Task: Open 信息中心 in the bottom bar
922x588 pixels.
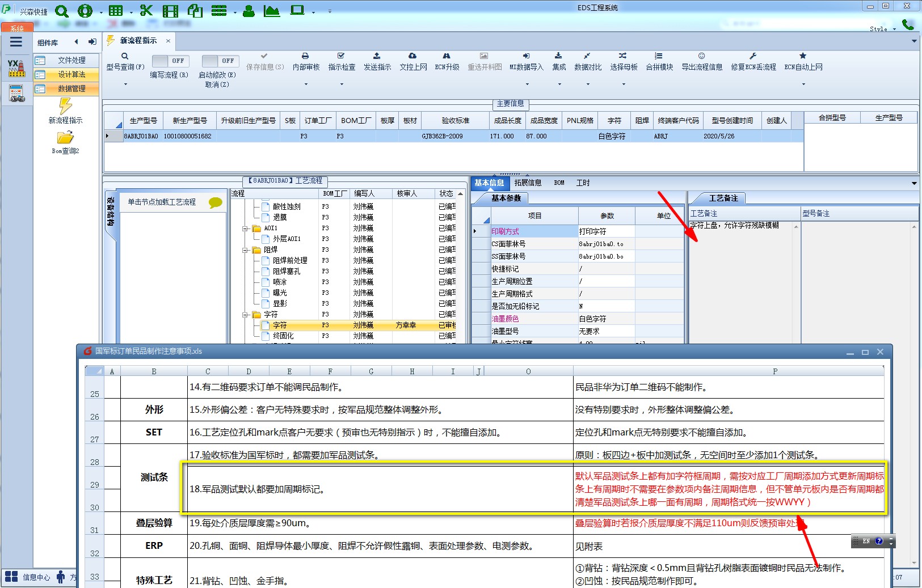Action: pyautogui.click(x=28, y=577)
